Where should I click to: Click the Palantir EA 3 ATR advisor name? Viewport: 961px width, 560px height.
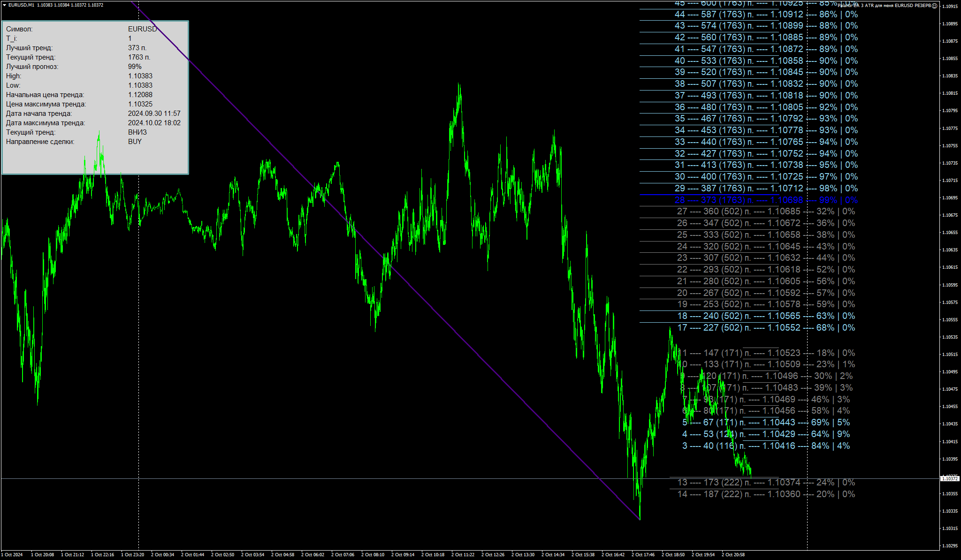click(884, 6)
